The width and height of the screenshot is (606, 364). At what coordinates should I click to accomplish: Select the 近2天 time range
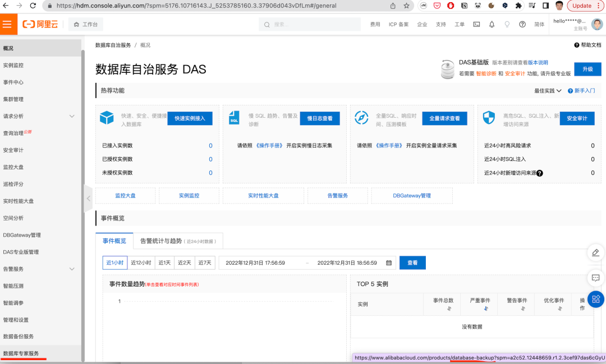(185, 262)
